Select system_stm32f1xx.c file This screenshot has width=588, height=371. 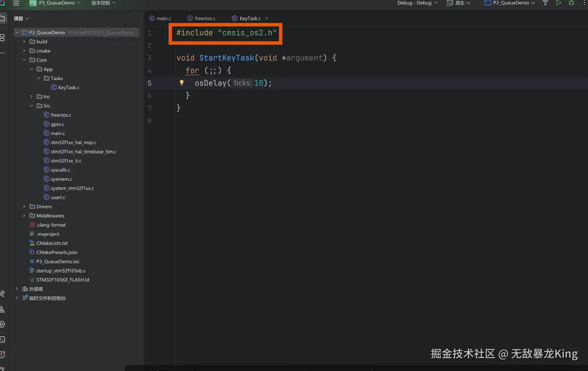coord(72,188)
